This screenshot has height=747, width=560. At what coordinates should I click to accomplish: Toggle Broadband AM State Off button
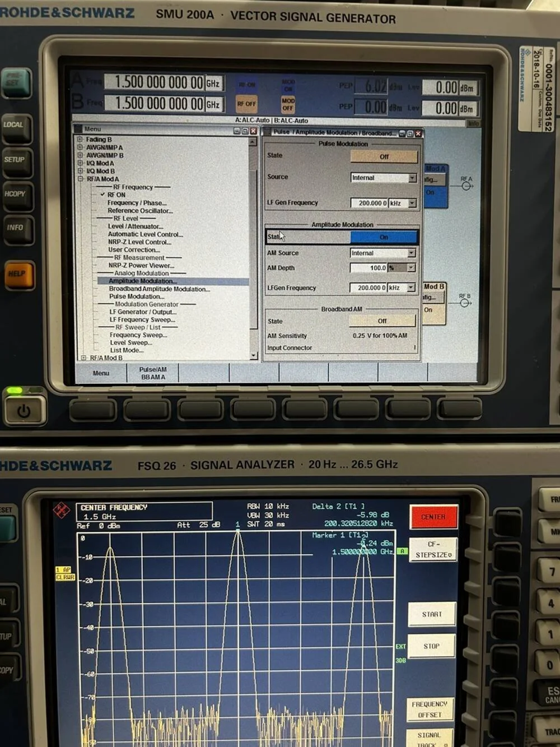tap(382, 321)
